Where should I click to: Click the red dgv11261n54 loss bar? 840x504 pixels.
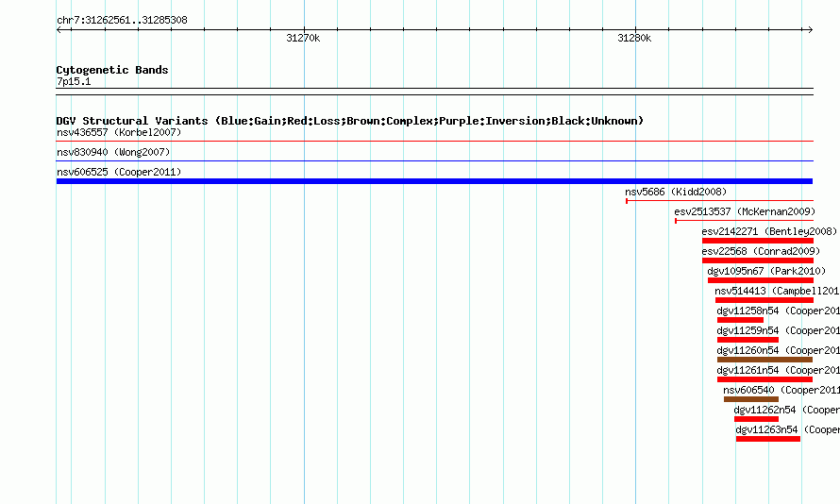tap(765, 379)
